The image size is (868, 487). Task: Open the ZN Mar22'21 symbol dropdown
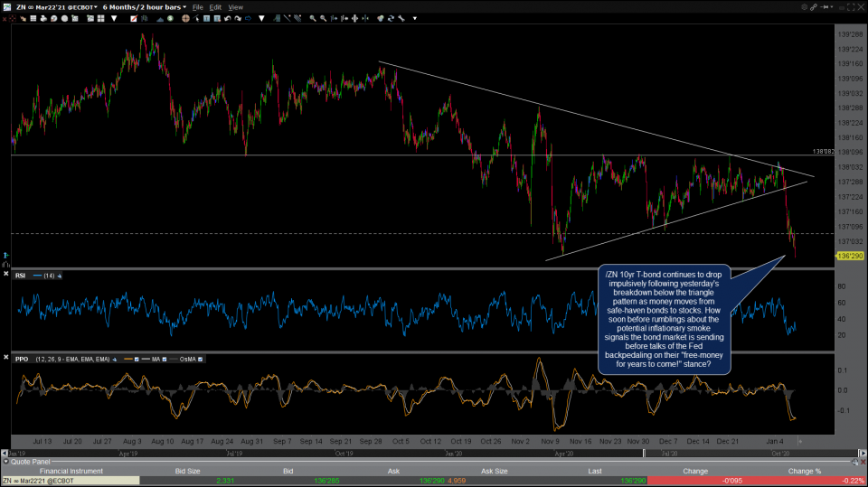click(x=54, y=7)
